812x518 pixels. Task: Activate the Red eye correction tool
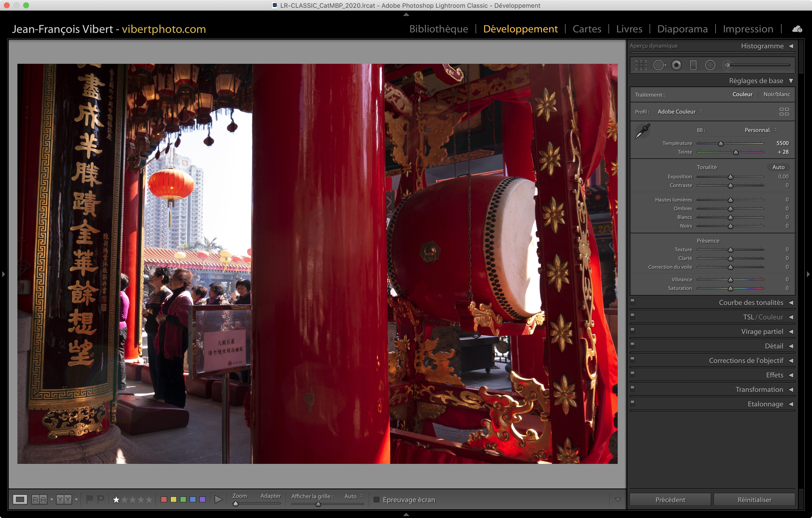pos(676,65)
